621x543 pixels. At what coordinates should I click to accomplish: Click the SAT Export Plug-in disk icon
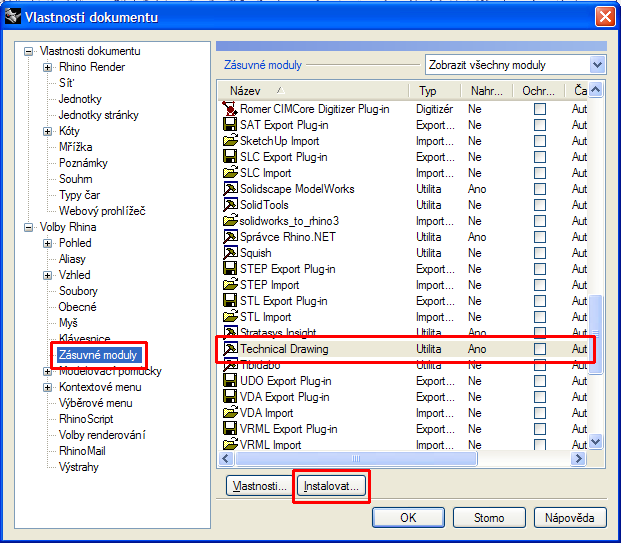coord(230,125)
